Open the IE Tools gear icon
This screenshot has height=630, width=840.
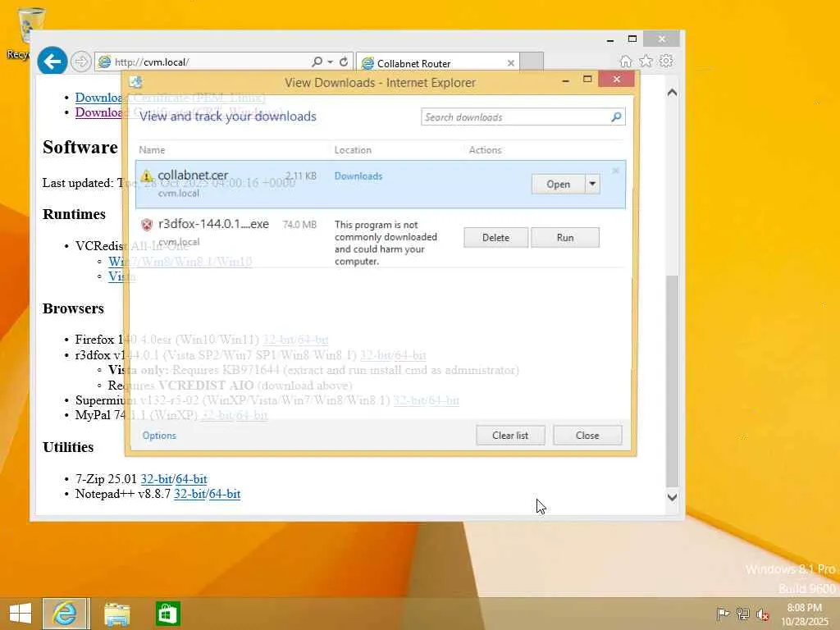666,61
